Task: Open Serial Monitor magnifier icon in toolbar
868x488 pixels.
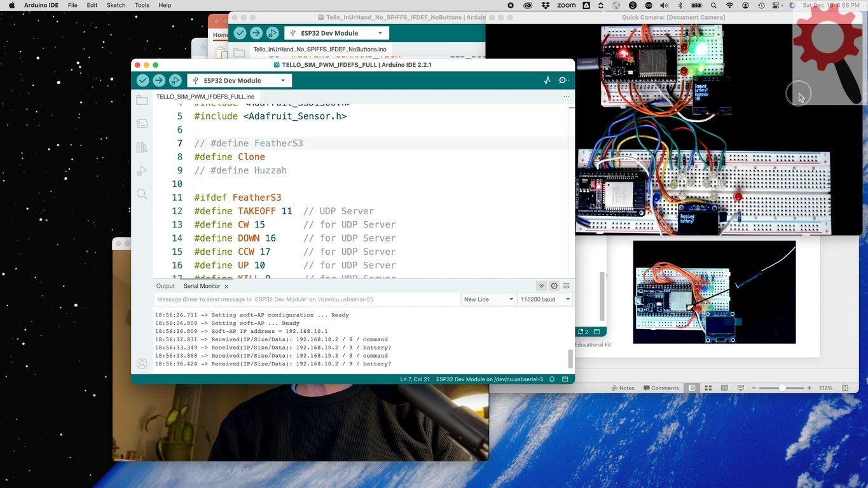Action: (563, 81)
